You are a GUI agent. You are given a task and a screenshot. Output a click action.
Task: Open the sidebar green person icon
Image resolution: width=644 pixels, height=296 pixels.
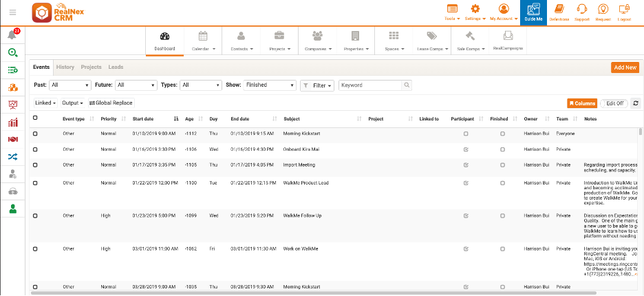click(13, 209)
